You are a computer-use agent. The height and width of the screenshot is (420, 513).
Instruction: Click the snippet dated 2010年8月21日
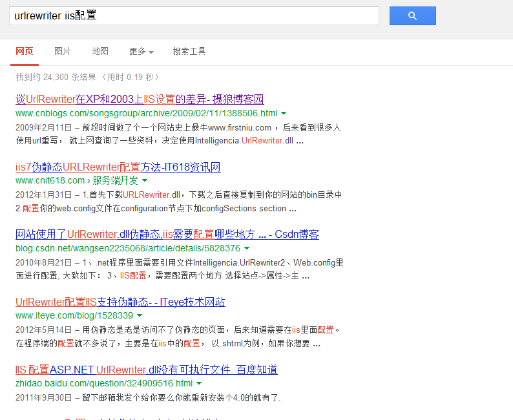click(x=179, y=269)
